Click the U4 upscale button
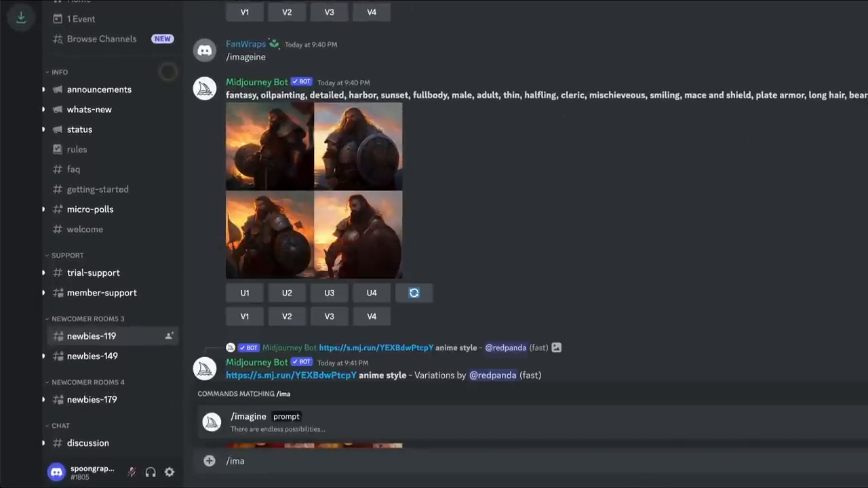The height and width of the screenshot is (488, 868). (x=372, y=293)
